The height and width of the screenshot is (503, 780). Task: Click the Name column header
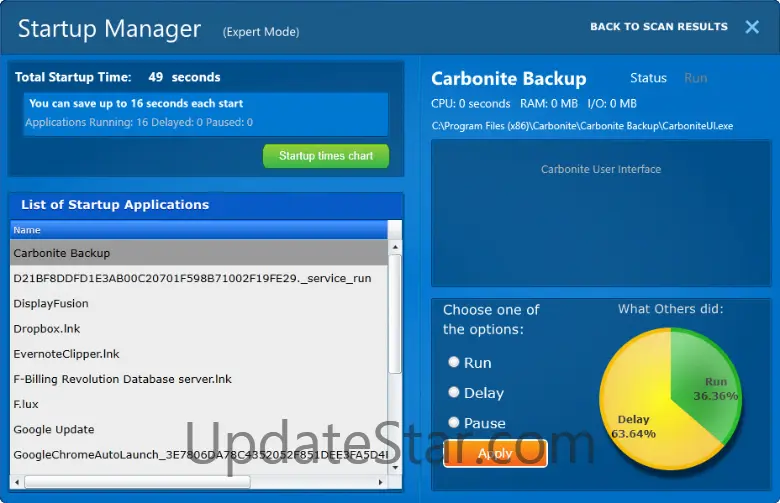(x=198, y=230)
